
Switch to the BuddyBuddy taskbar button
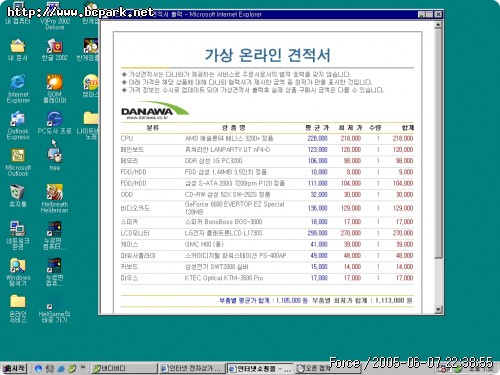click(x=124, y=368)
